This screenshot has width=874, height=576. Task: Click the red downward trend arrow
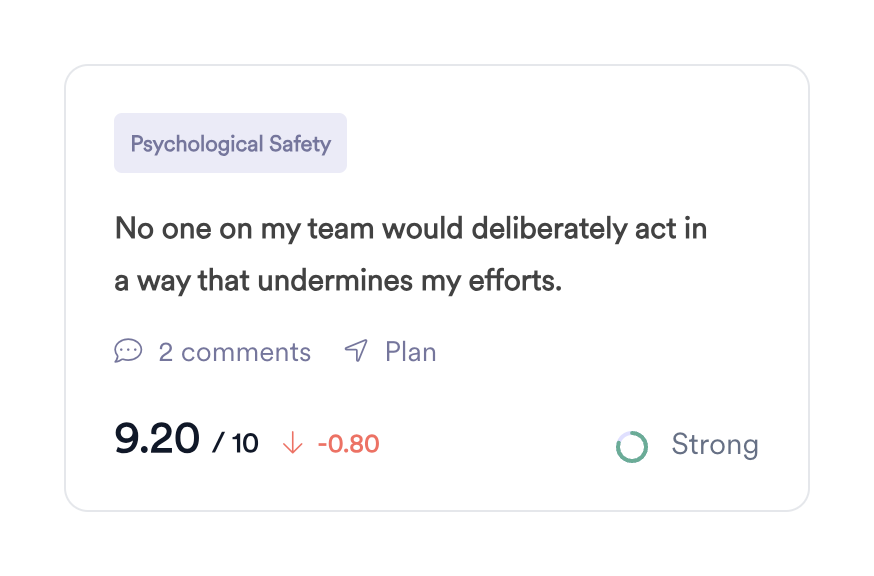293,443
